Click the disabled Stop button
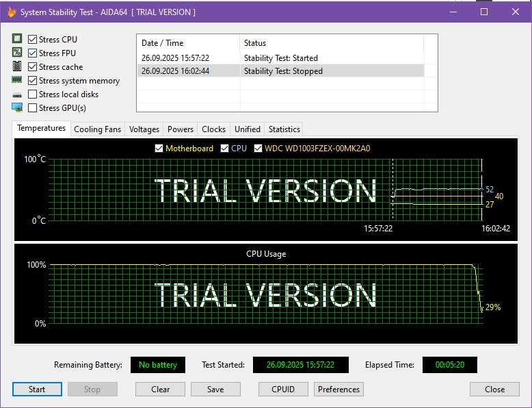The height and width of the screenshot is (408, 532). pyautogui.click(x=92, y=390)
